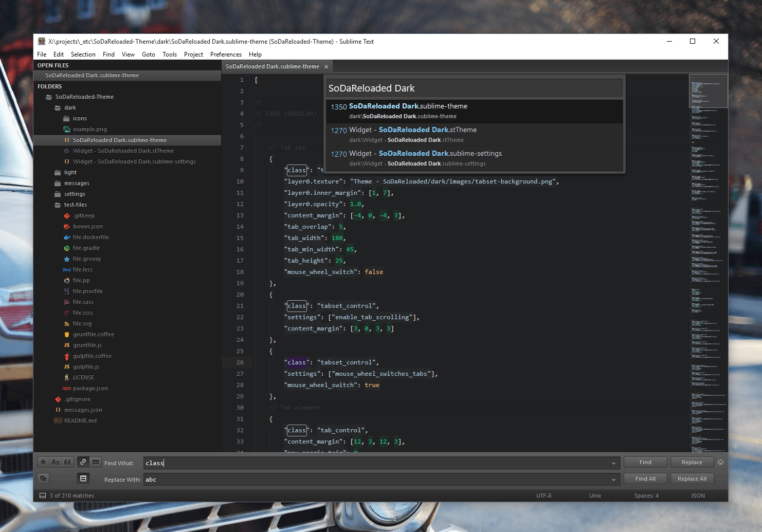
Task: Click the LICENSE file icon
Action: [67, 378]
